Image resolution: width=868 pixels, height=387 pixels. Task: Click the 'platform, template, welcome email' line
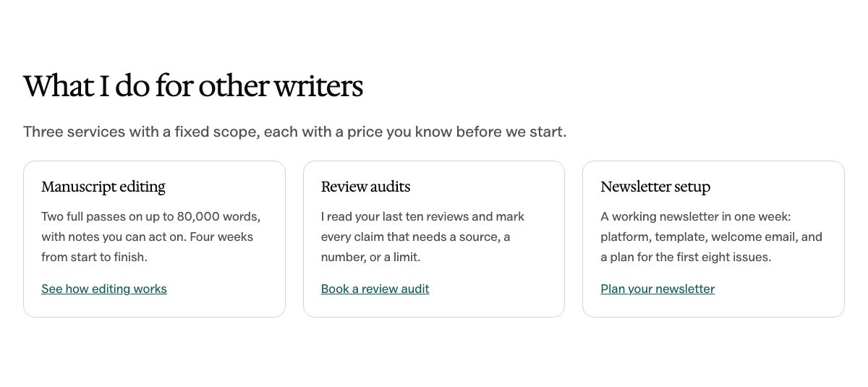[712, 237]
